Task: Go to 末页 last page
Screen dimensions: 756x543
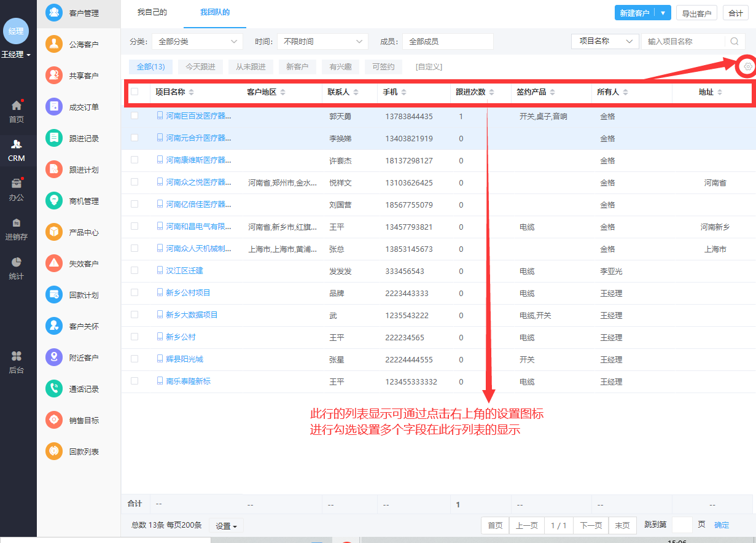Action: [622, 525]
